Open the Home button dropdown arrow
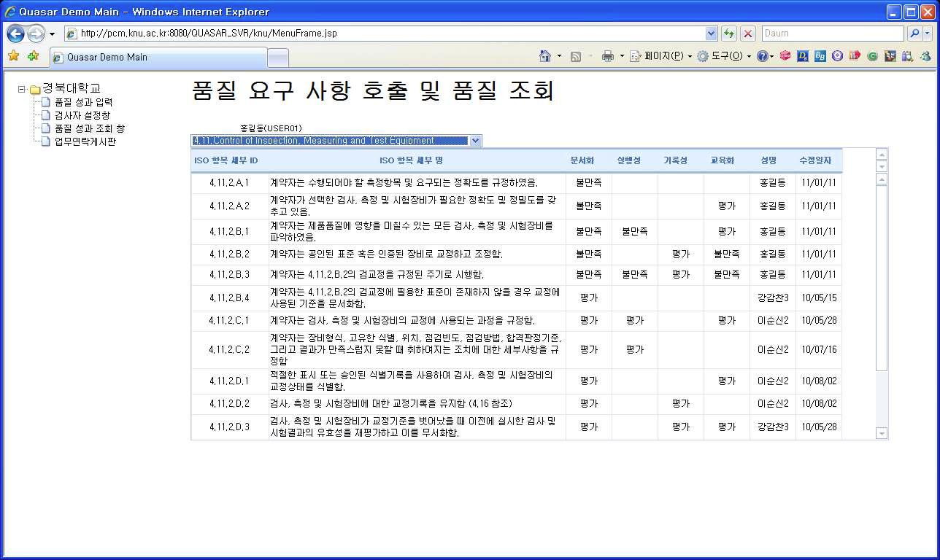The height and width of the screenshot is (560, 940). coord(560,56)
